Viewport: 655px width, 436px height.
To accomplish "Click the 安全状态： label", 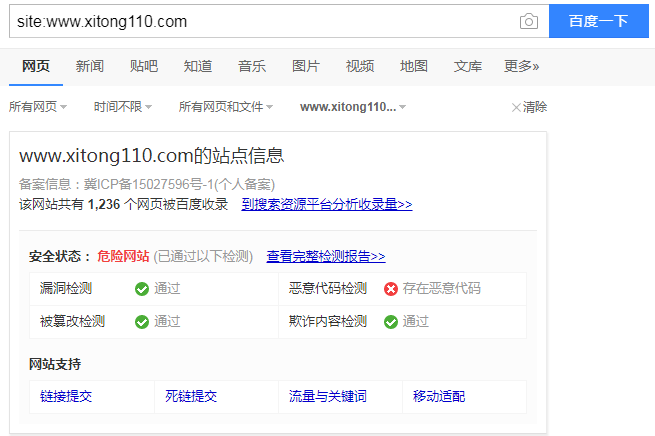I will click(61, 256).
